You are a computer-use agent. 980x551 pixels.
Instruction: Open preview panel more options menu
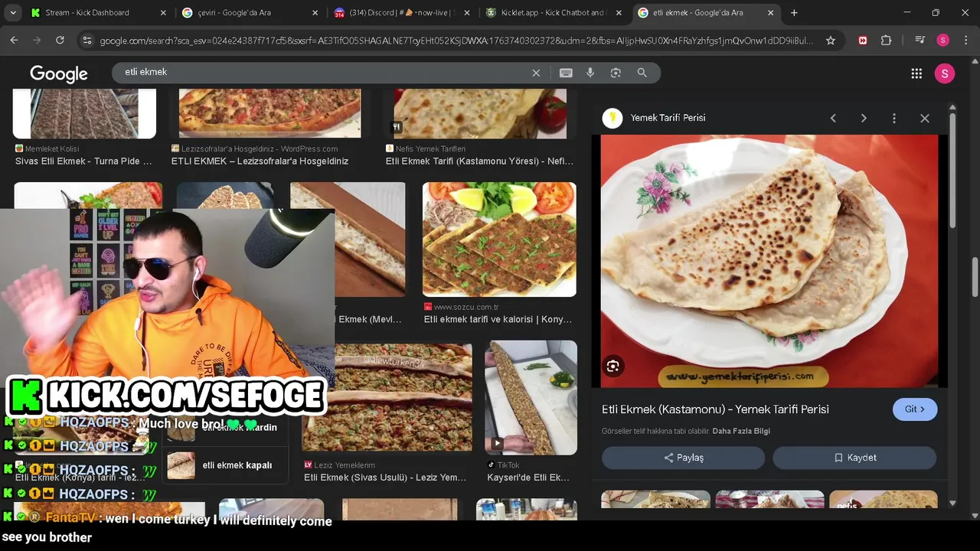[x=893, y=118]
